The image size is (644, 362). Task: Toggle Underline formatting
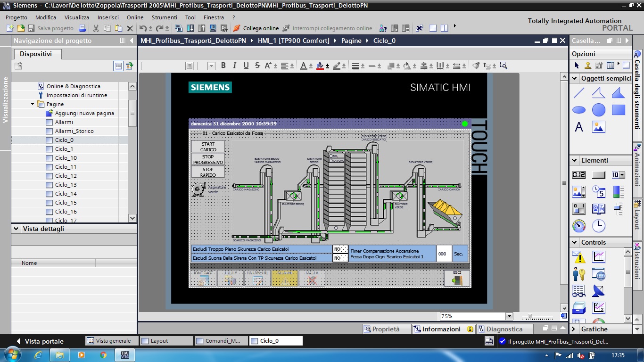(x=246, y=66)
